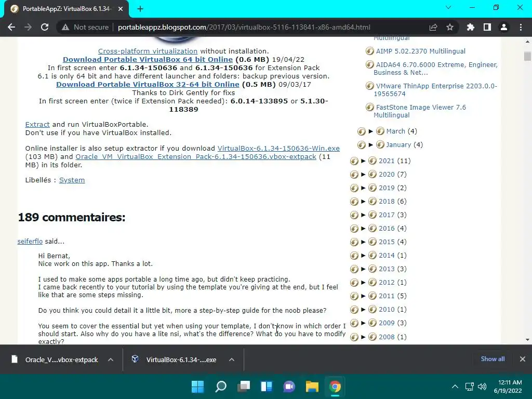Open Chat app on taskbar
Viewport: 532px width, 399px height.
[x=289, y=387]
